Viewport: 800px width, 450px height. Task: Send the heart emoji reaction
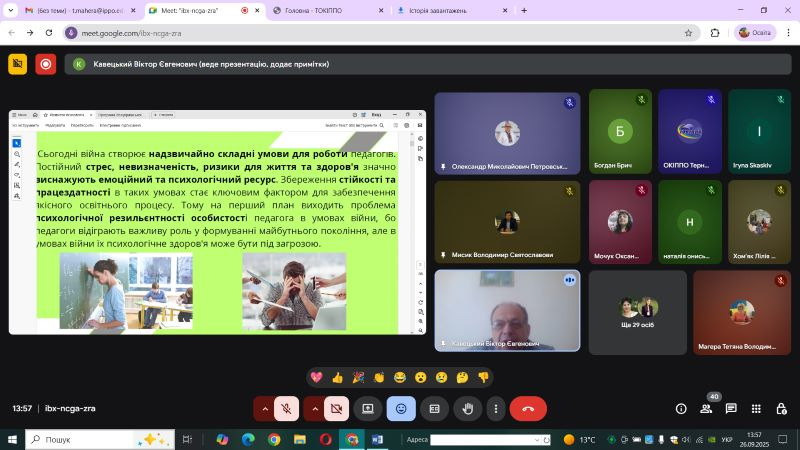pos(316,377)
